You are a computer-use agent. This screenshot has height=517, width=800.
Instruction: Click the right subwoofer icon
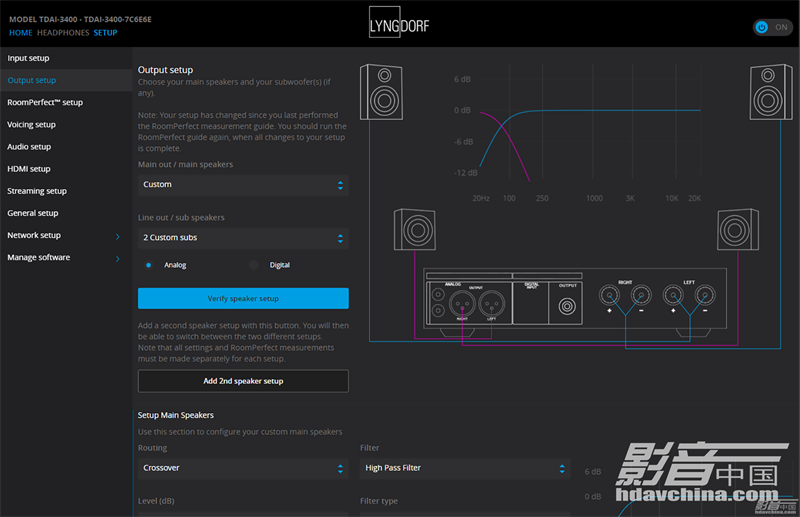(738, 230)
